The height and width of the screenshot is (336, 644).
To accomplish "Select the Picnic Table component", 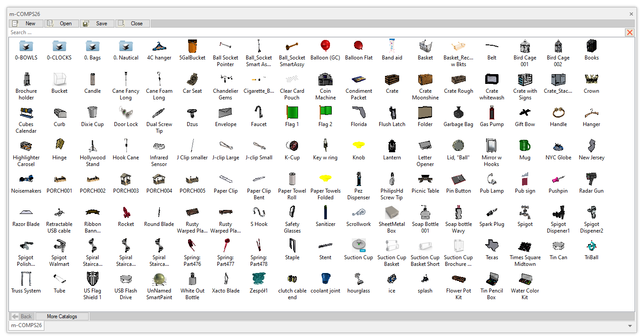I will (x=425, y=179).
